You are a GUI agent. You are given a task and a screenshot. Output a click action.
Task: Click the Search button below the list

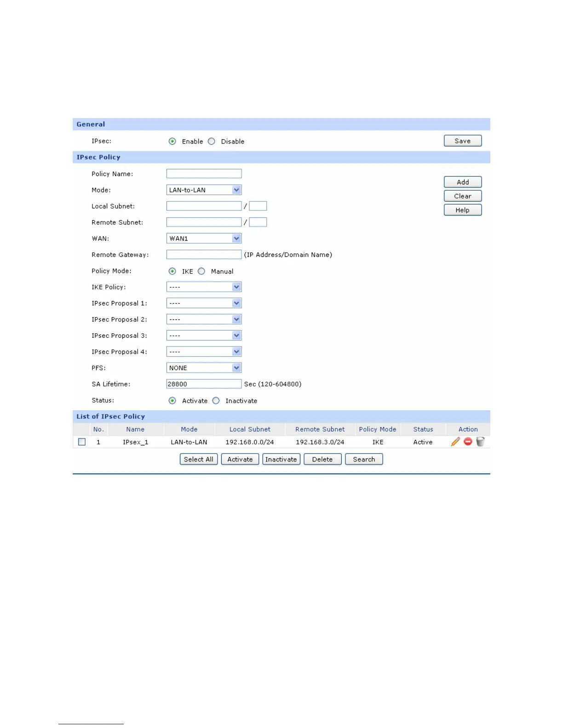pos(364,459)
